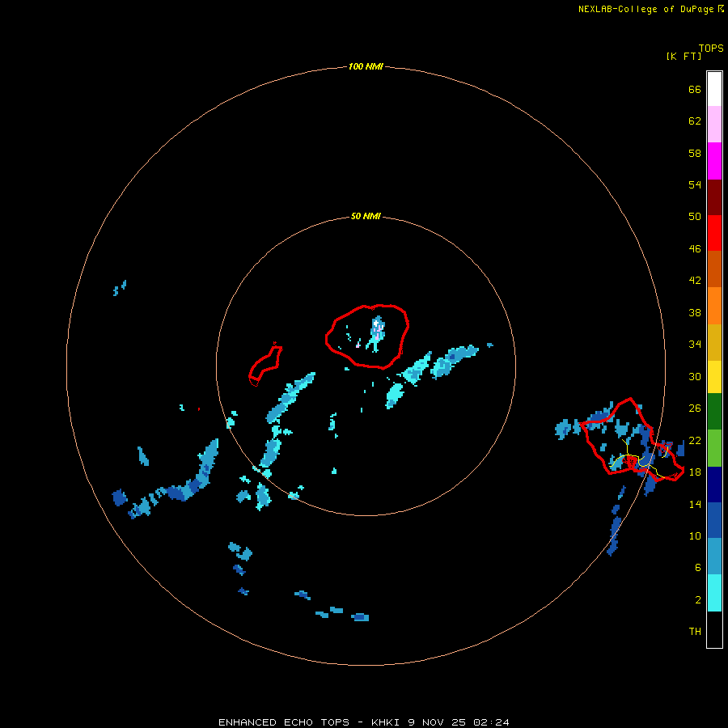This screenshot has height=728, width=728.
Task: Pick the bright red legend swatch near 50
Action: pyautogui.click(x=714, y=233)
